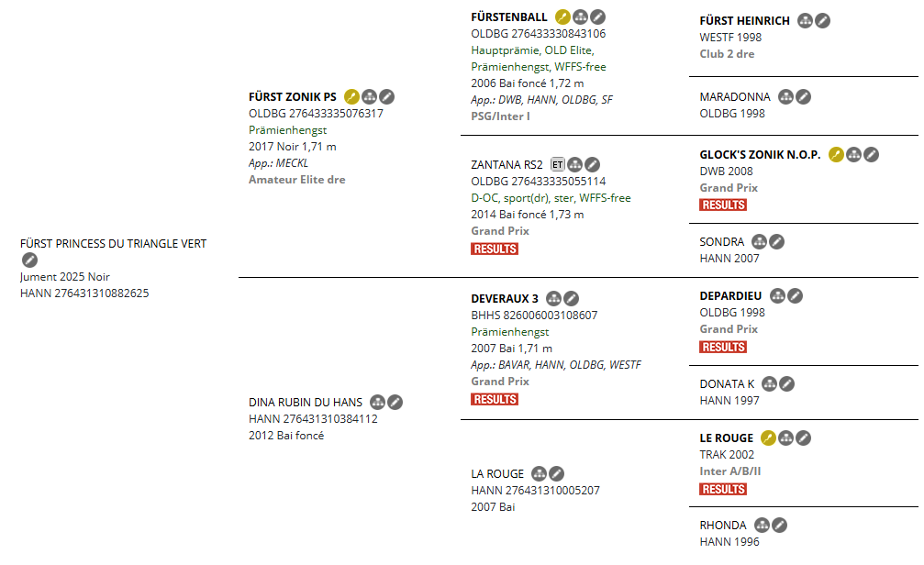The height and width of the screenshot is (565, 924).
Task: Open the Fürstenball horse name link
Action: point(509,17)
